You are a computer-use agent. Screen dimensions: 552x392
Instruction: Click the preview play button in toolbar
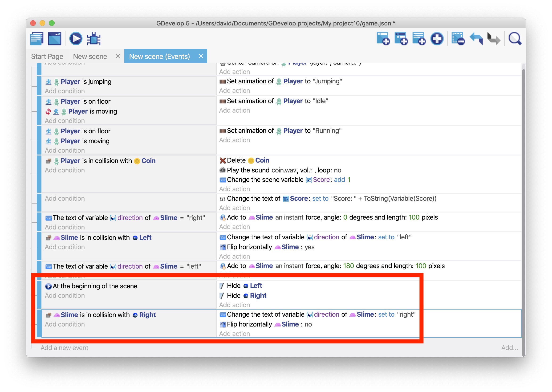[x=76, y=39]
